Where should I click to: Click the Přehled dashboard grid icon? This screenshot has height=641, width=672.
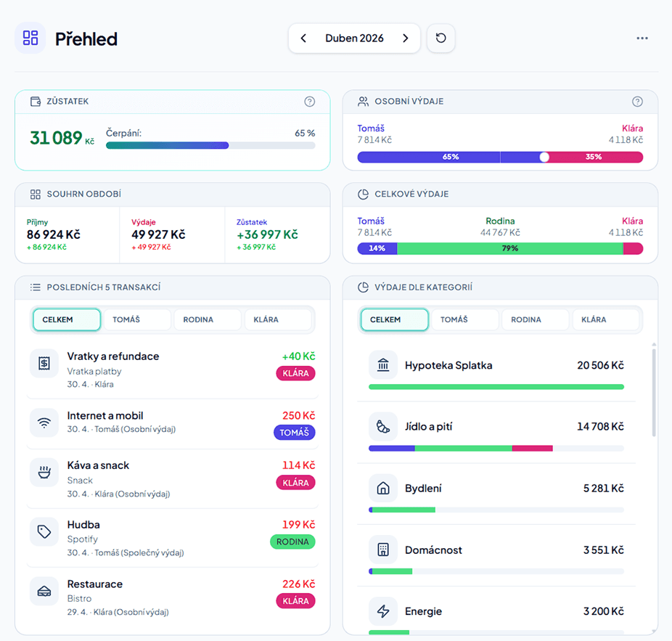(x=30, y=38)
